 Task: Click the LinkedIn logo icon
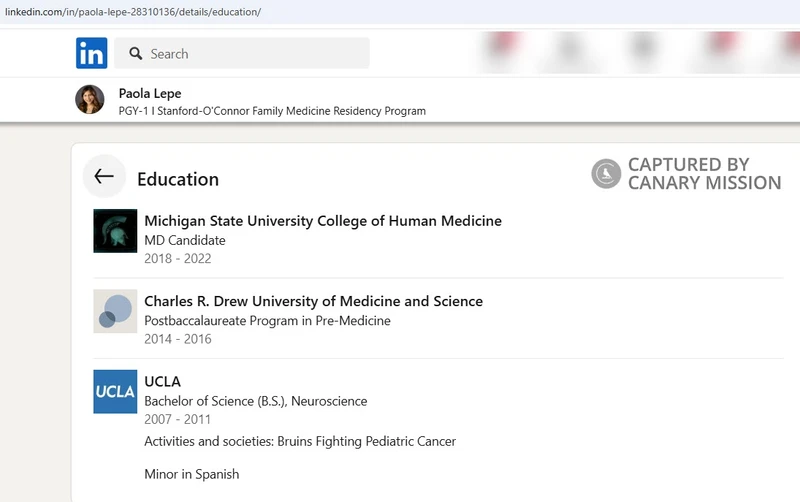(91, 53)
